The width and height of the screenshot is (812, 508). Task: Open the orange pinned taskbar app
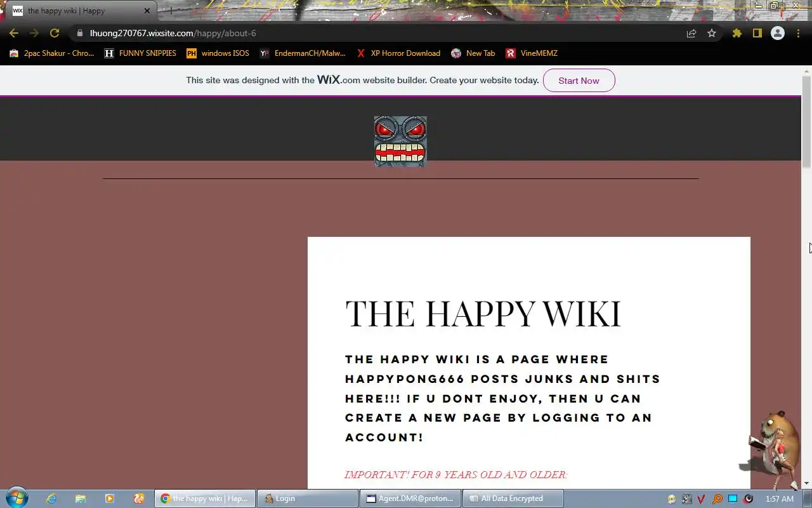tap(138, 498)
